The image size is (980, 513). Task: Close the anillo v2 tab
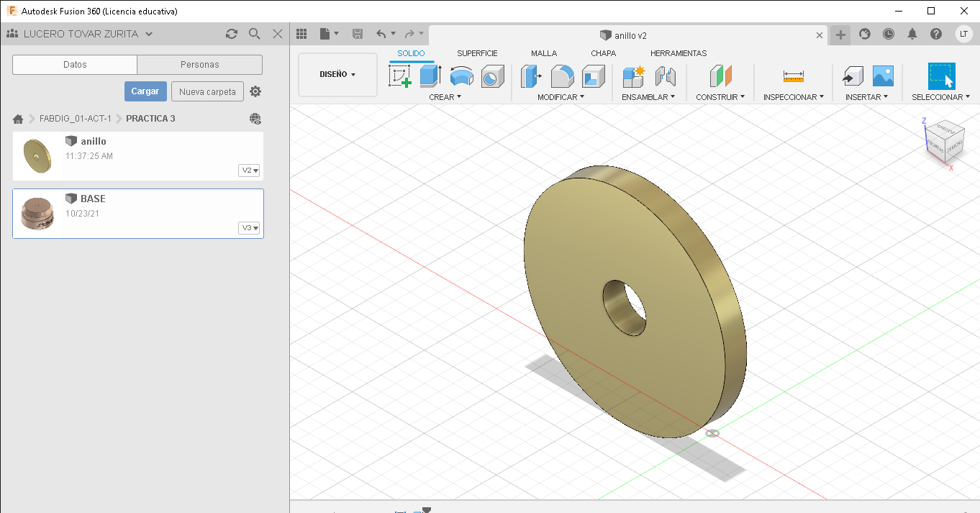820,35
